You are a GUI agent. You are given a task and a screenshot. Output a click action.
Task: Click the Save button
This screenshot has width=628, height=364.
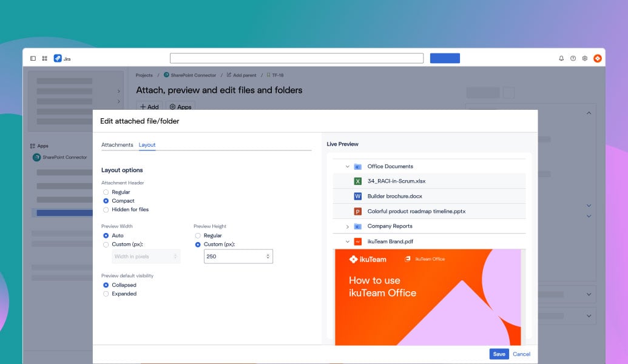tap(499, 354)
